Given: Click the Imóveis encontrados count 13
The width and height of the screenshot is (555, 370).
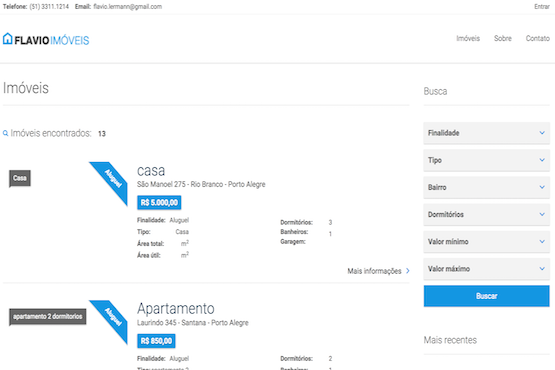Looking at the screenshot, I should (102, 134).
